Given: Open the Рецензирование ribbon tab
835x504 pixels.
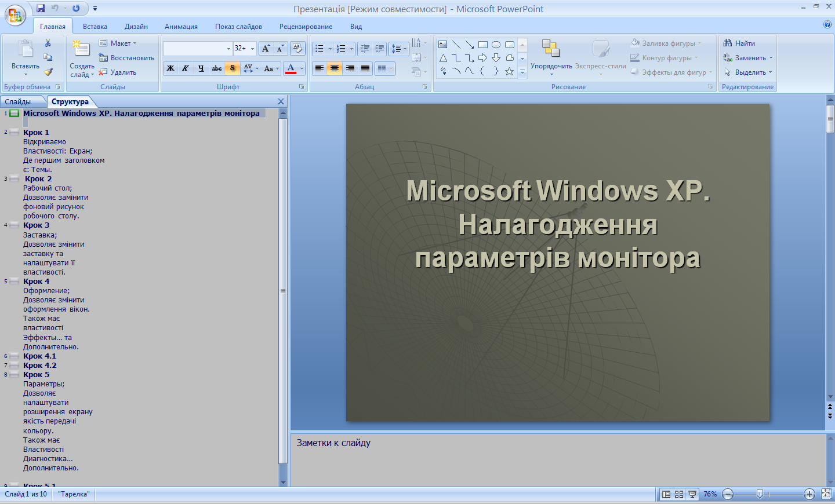Looking at the screenshot, I should (x=306, y=27).
